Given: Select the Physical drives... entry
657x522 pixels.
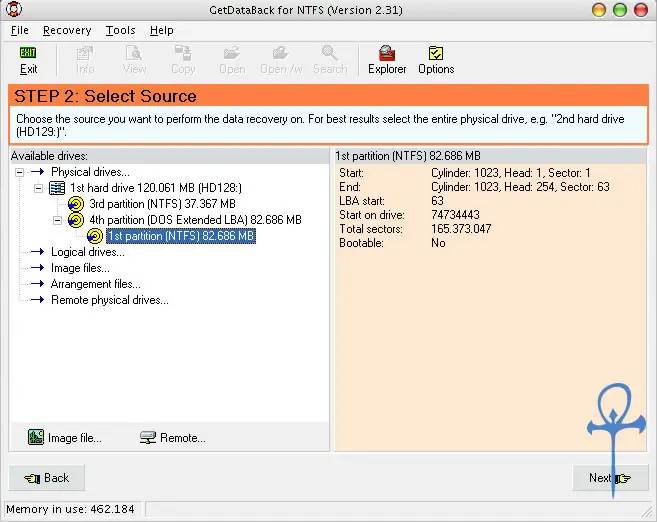Looking at the screenshot, I should pos(90,172).
